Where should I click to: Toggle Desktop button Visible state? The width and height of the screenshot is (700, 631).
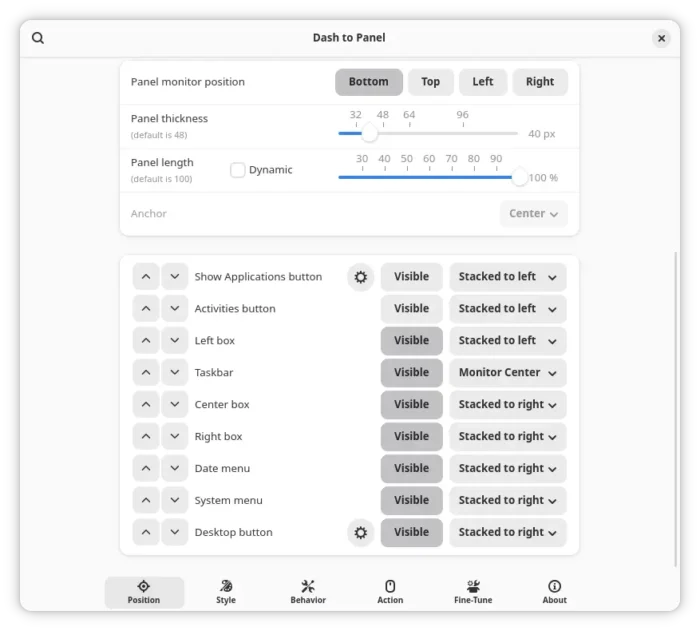click(x=412, y=532)
